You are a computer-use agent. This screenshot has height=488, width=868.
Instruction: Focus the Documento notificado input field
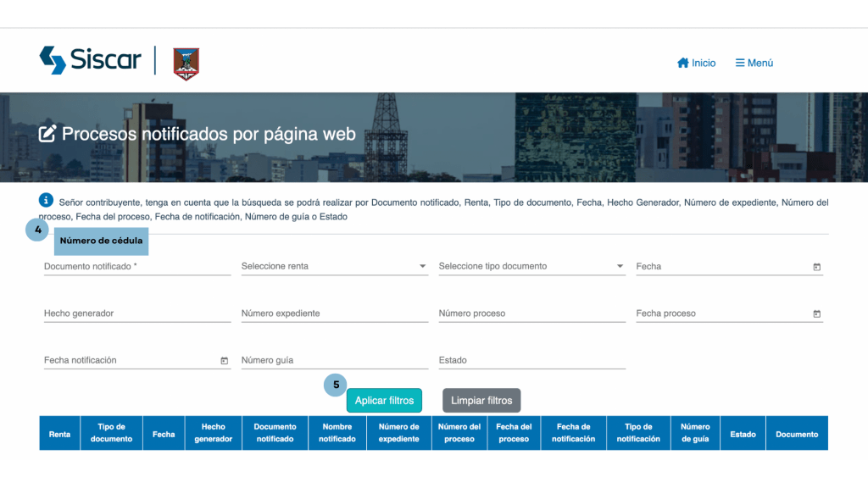[x=136, y=266]
